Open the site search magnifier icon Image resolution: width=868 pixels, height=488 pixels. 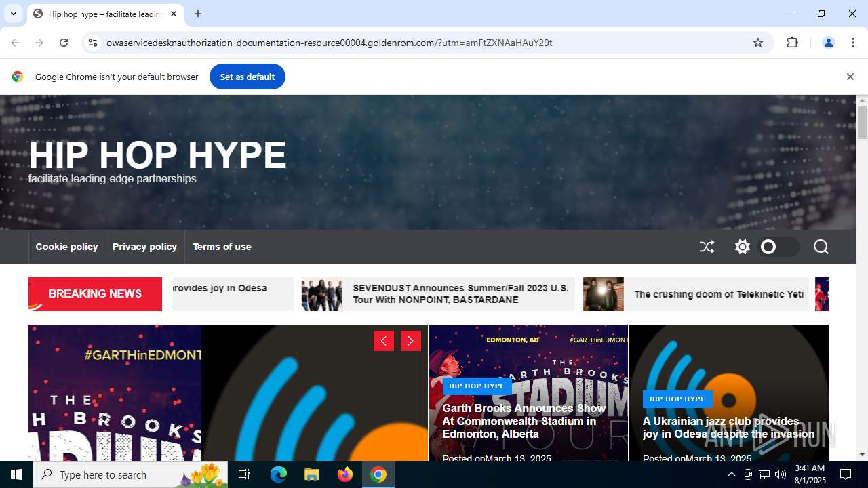(x=821, y=247)
